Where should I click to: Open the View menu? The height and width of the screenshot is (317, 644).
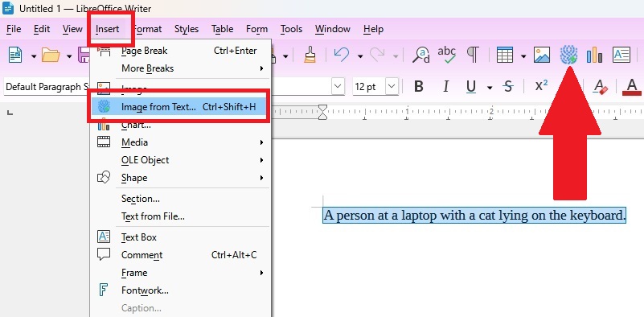(72, 29)
